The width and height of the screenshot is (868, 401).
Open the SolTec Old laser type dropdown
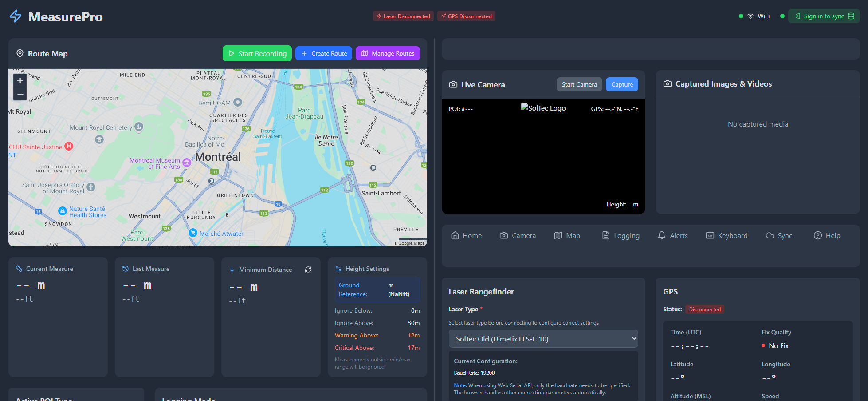point(543,338)
